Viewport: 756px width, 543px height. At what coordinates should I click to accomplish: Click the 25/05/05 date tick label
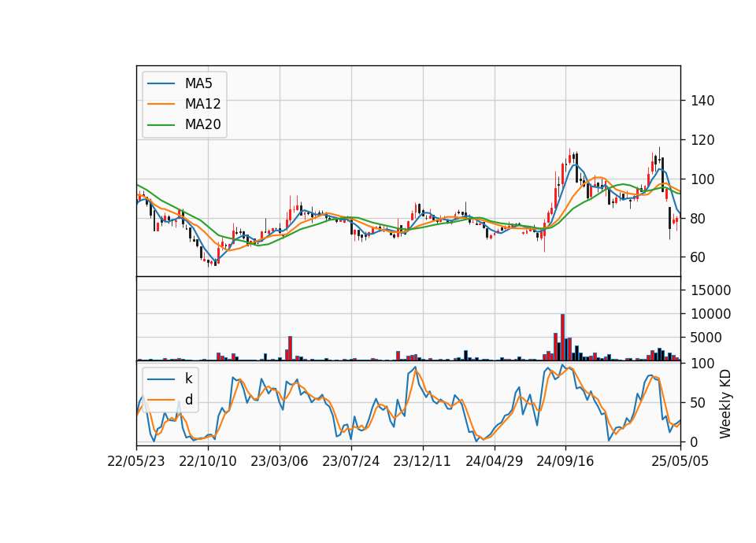click(680, 461)
